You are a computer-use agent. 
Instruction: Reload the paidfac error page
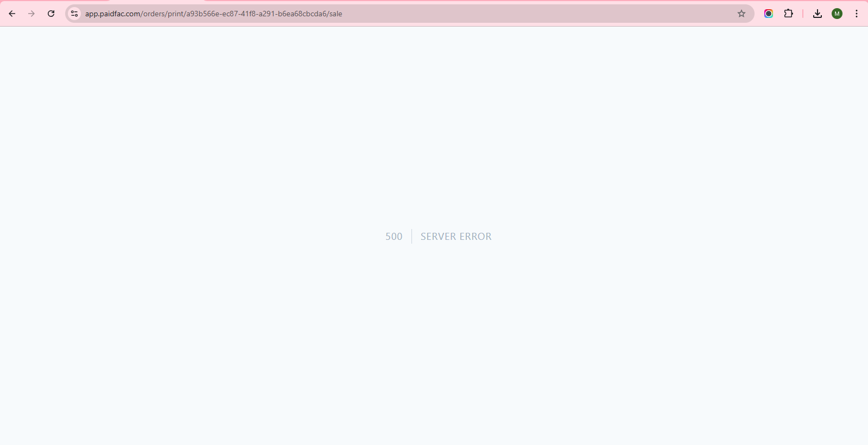[x=51, y=14]
